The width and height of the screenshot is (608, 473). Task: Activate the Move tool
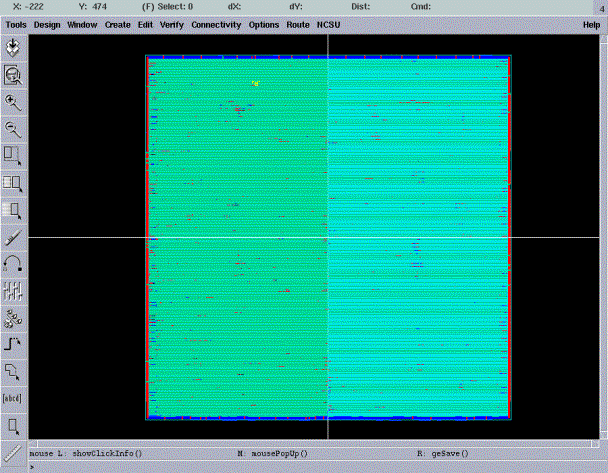click(x=14, y=209)
